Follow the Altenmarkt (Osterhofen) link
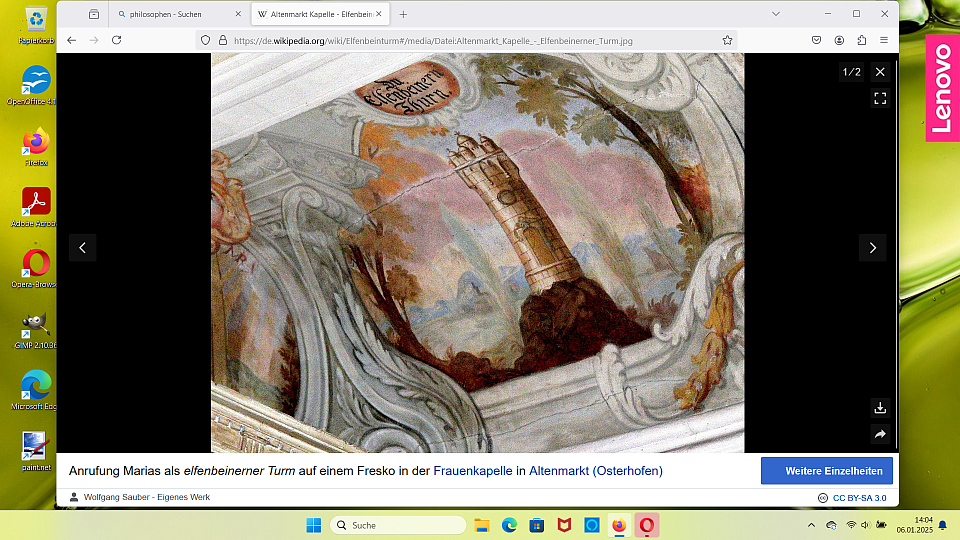Image resolution: width=960 pixels, height=540 pixels. coord(596,471)
